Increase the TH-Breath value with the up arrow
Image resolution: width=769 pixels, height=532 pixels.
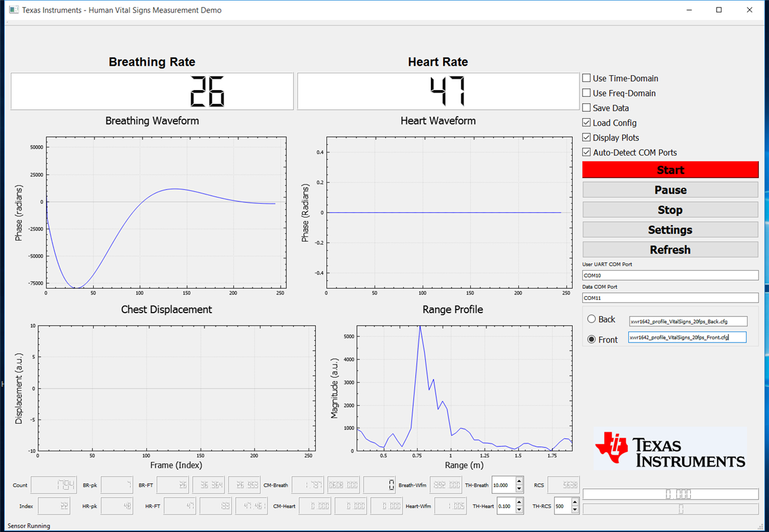[519, 481]
